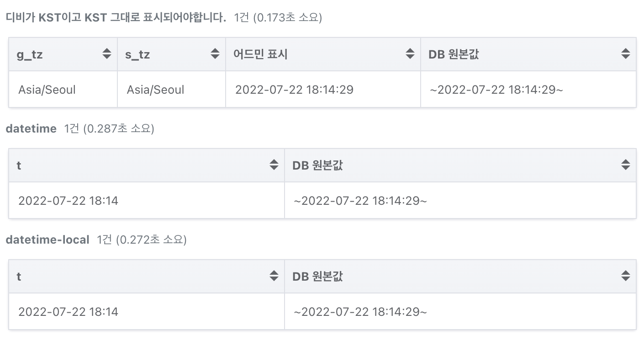Sort by s_tz column arrow icon

click(215, 54)
